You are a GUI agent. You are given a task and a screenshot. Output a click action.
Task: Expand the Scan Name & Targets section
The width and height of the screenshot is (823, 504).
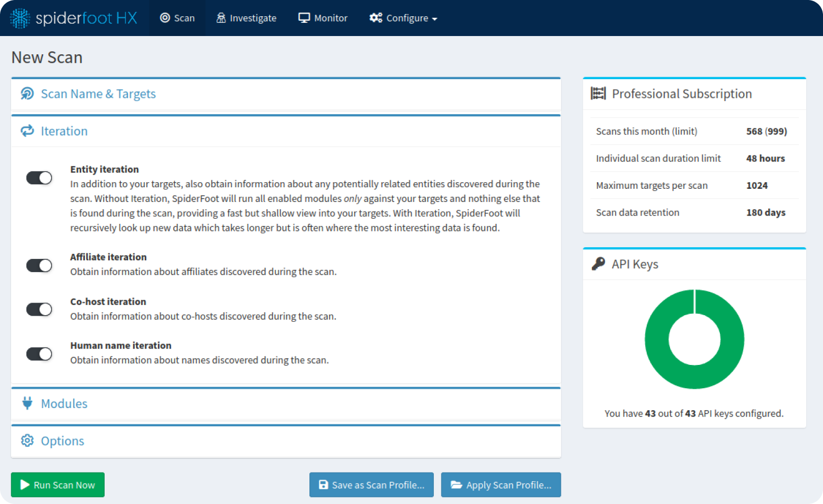[286, 94]
